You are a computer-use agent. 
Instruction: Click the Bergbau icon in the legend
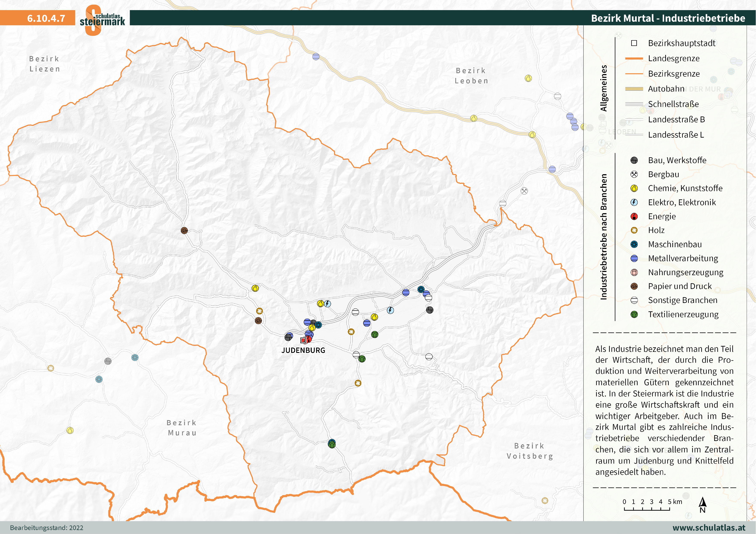[634, 174]
